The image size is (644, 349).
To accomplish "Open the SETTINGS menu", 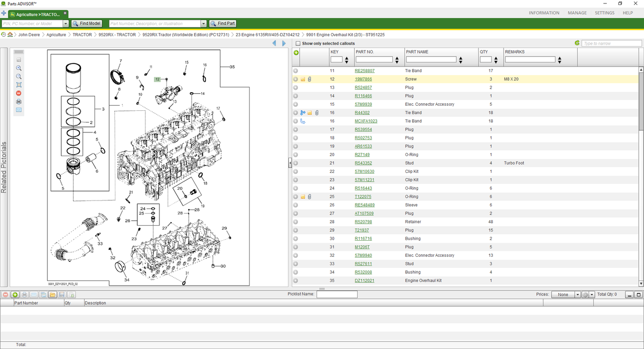I will coord(604,13).
